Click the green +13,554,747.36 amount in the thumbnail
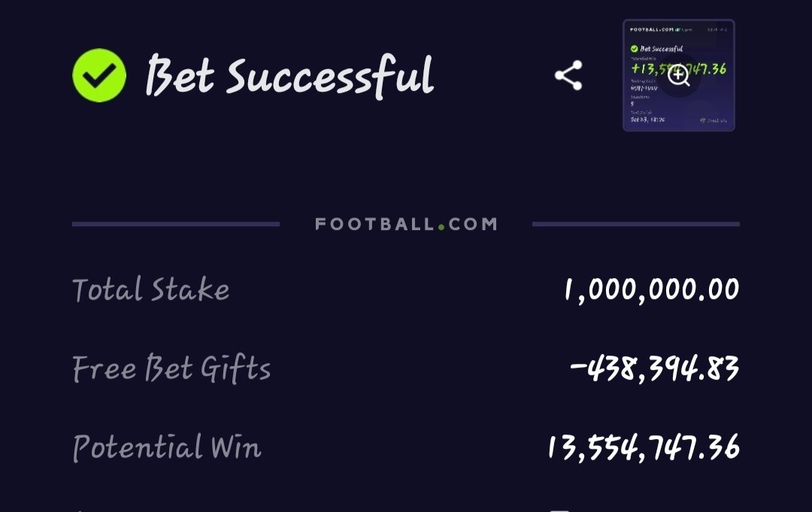Viewport: 812px width, 512px height. click(x=678, y=69)
